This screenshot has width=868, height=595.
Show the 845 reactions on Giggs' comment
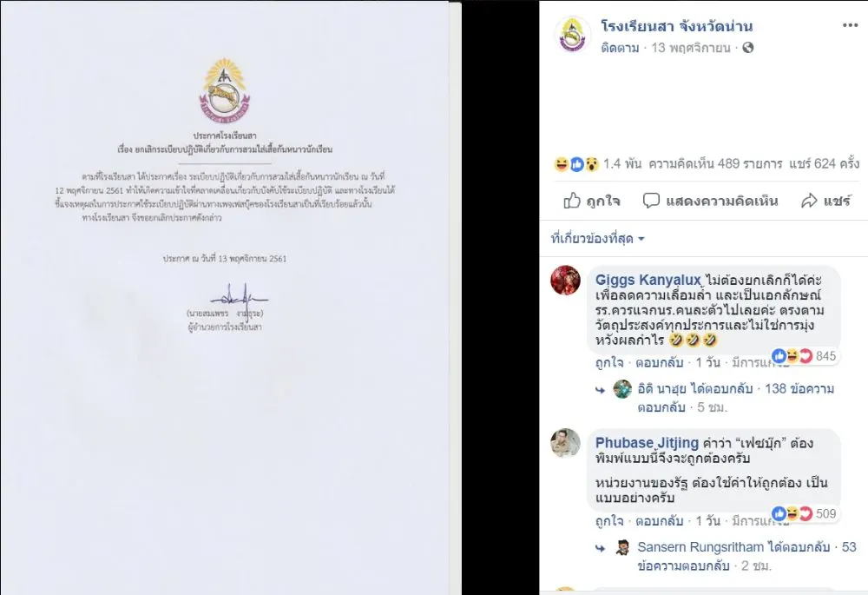coord(805,356)
